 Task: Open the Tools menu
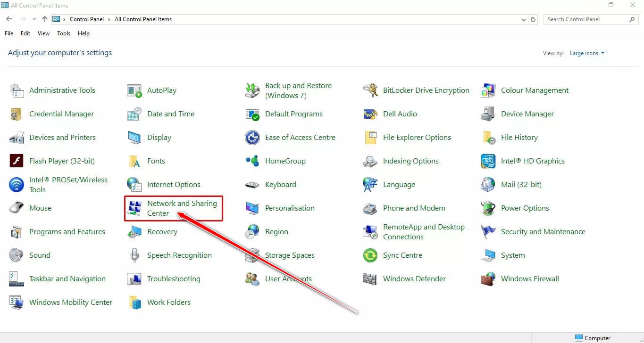point(64,33)
